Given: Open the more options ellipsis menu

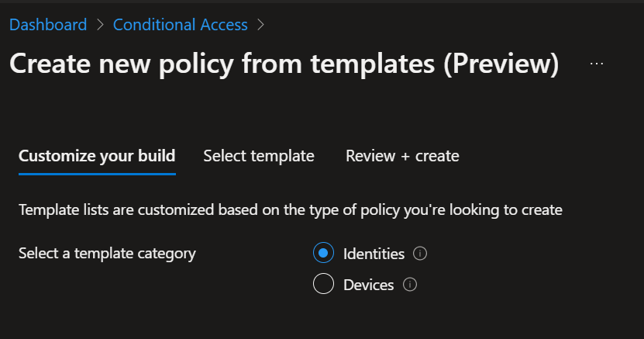Looking at the screenshot, I should (597, 64).
